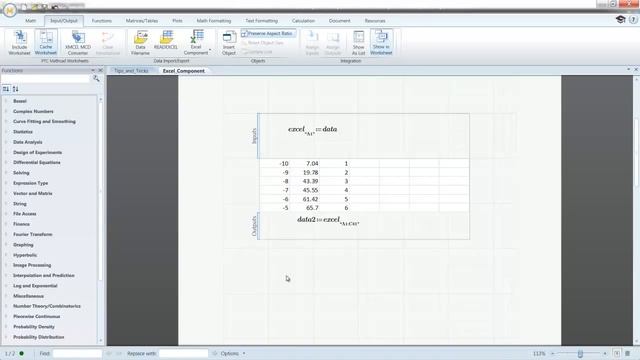640x360 pixels.
Task: Switch to the Plots ribbon tab
Action: tap(177, 21)
